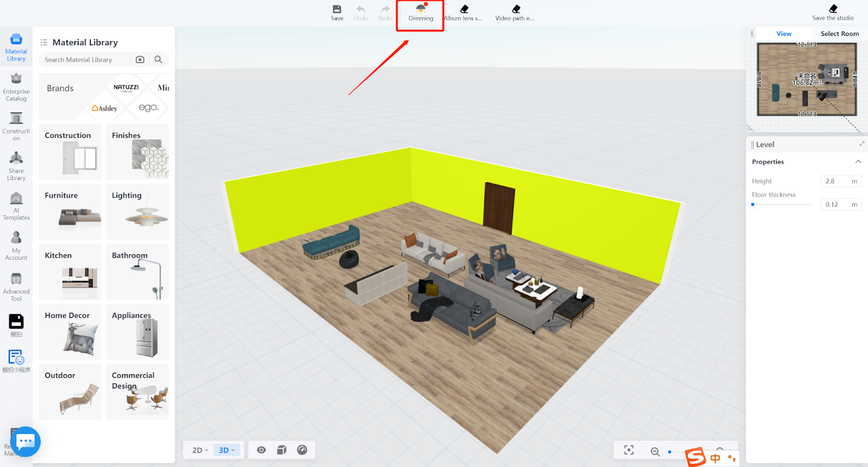Open the Construction category

pos(70,152)
